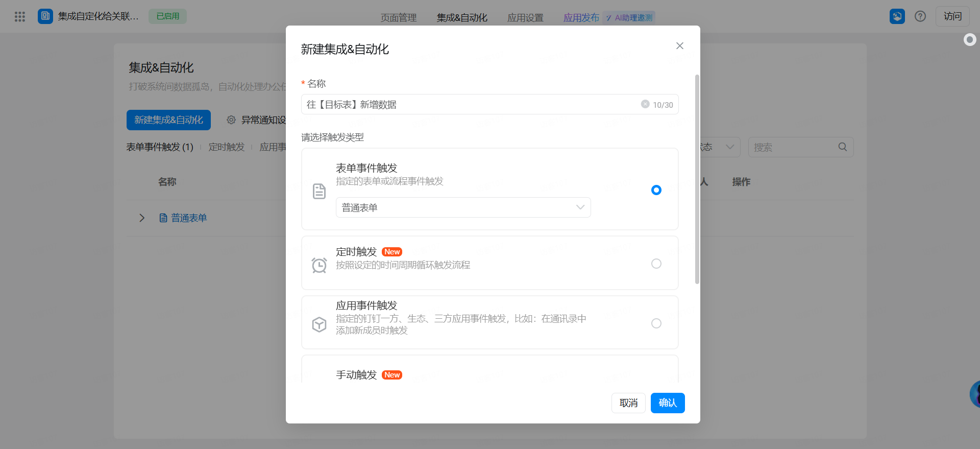Image resolution: width=980 pixels, height=449 pixels.
Task: Click the floating circle icon at top right
Action: click(x=970, y=40)
